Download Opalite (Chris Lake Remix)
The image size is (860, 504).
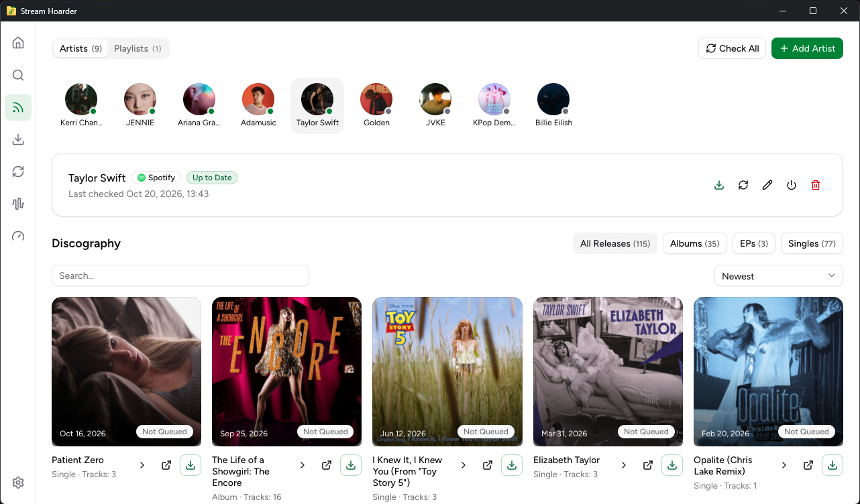[832, 465]
